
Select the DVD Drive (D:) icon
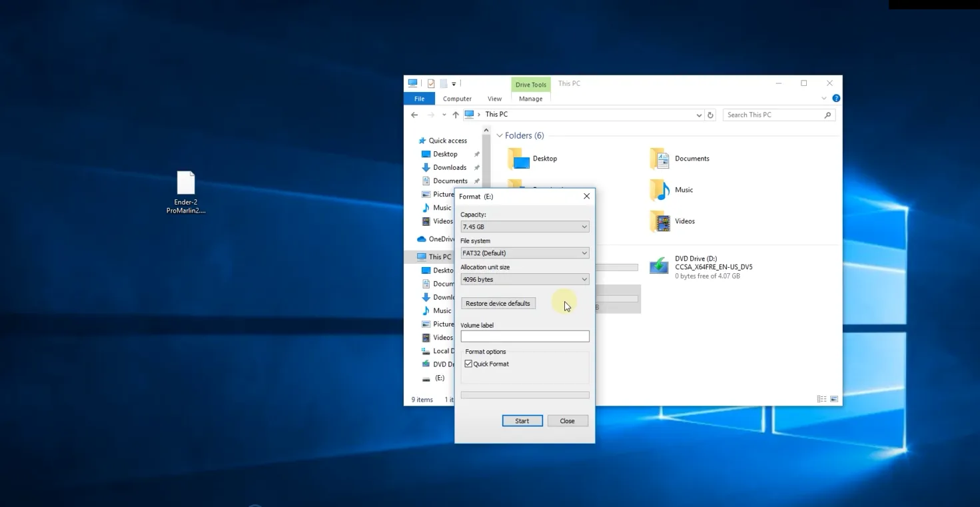pyautogui.click(x=659, y=266)
